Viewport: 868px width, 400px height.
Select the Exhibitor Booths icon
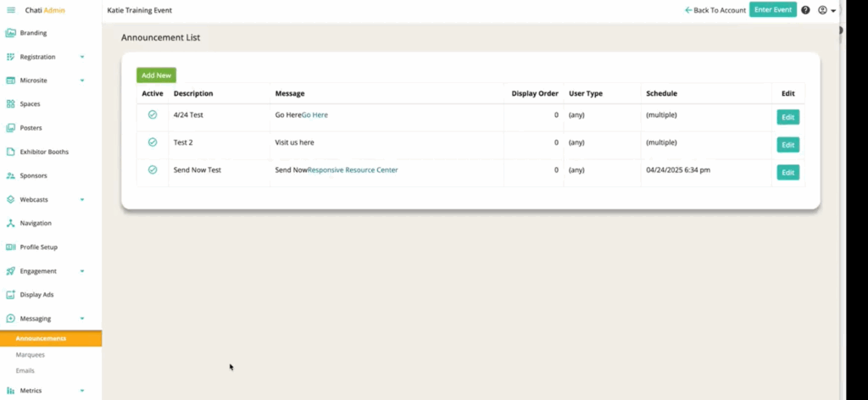(x=10, y=152)
